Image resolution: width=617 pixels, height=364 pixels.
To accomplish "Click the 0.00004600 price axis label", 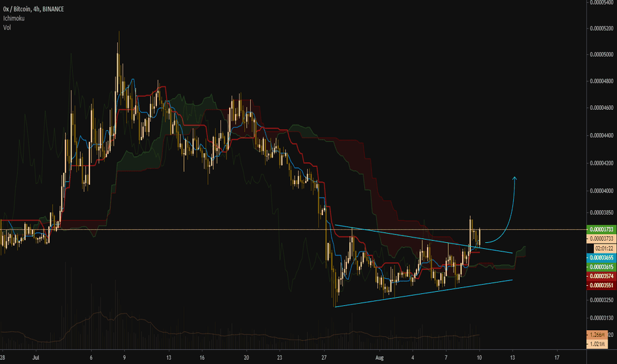I will pyautogui.click(x=602, y=107).
